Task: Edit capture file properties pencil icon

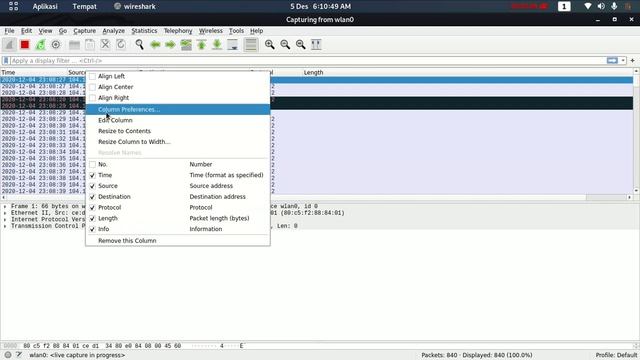Action: [19, 355]
